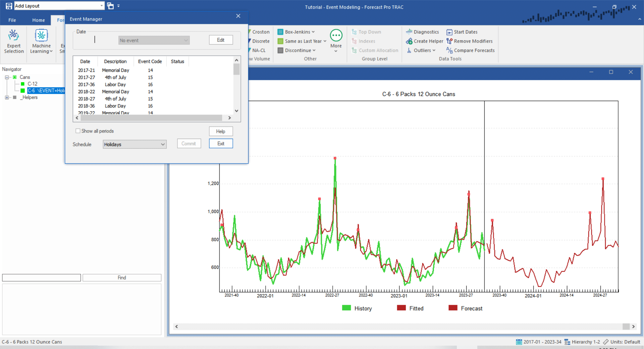Select the 2018-36 Labor Day row
Image resolution: width=644 pixels, height=349 pixels.
[x=153, y=106]
